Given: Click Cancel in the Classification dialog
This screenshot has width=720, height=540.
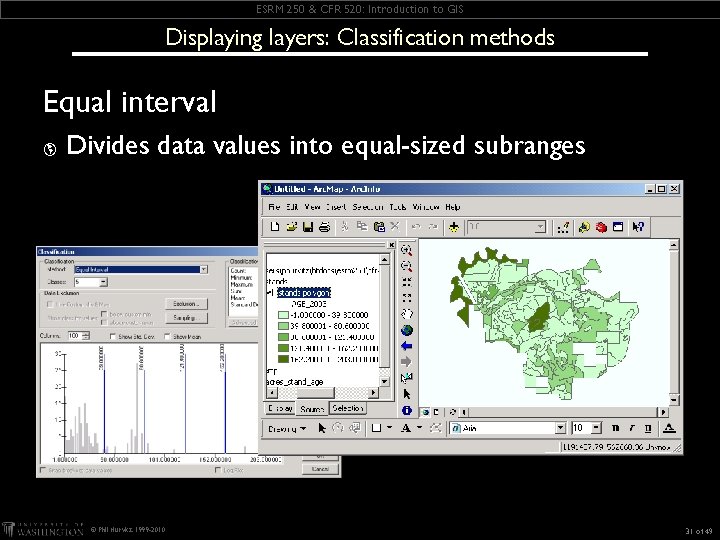Looking at the screenshot, I should coord(321,469).
